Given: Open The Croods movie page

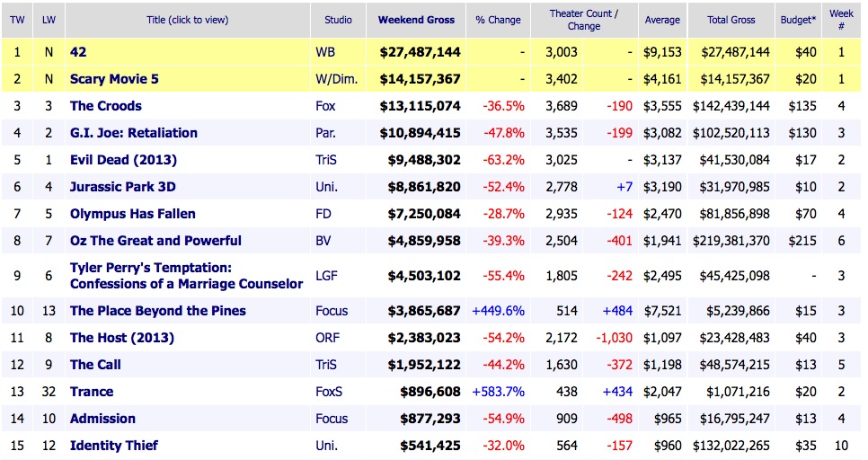Looking at the screenshot, I should pyautogui.click(x=106, y=106).
